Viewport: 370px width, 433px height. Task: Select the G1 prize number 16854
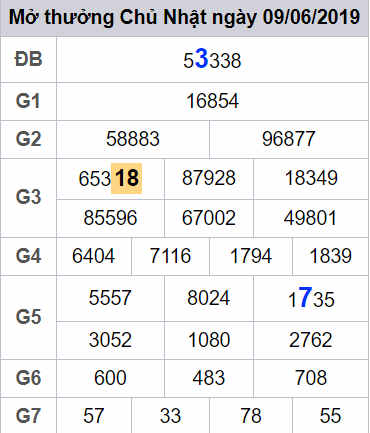[212, 101]
